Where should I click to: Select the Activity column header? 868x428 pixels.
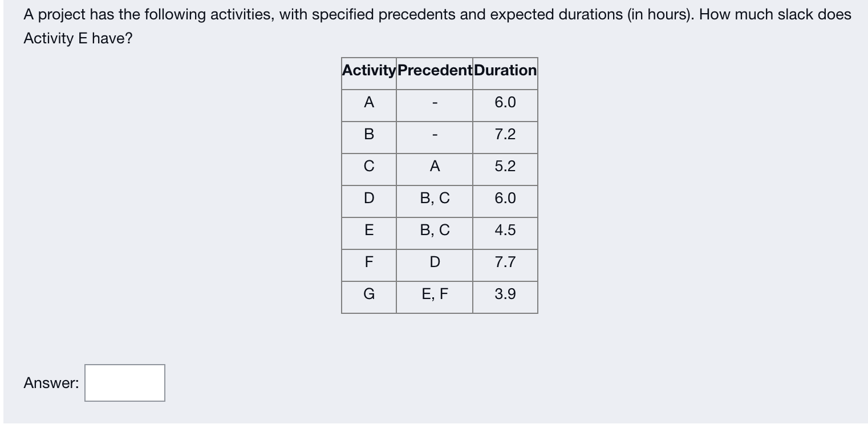click(368, 70)
